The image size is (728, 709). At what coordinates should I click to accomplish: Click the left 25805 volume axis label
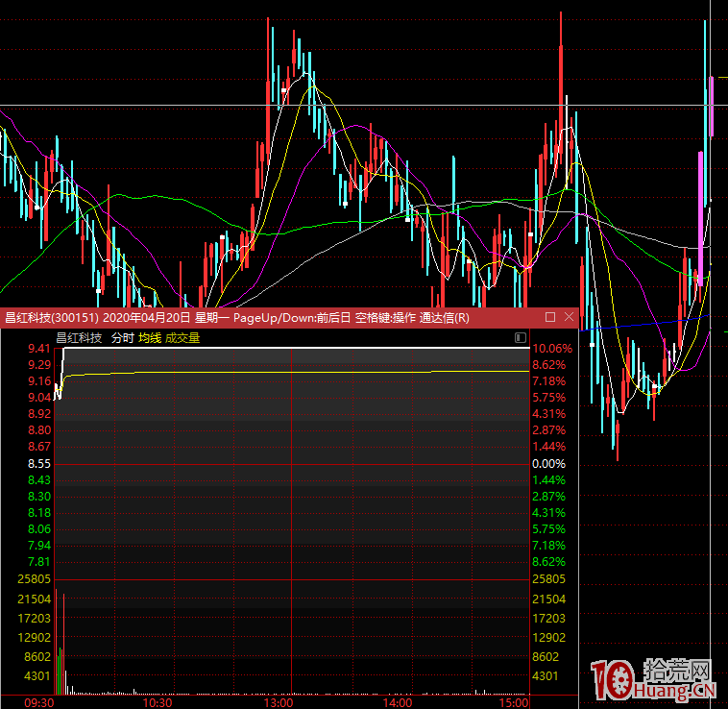(34, 579)
